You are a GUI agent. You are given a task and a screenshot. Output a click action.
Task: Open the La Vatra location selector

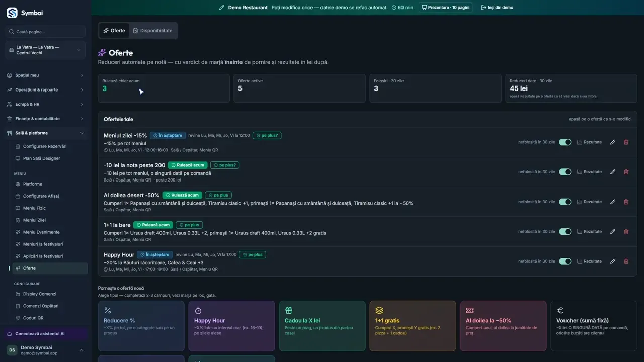pyautogui.click(x=45, y=50)
